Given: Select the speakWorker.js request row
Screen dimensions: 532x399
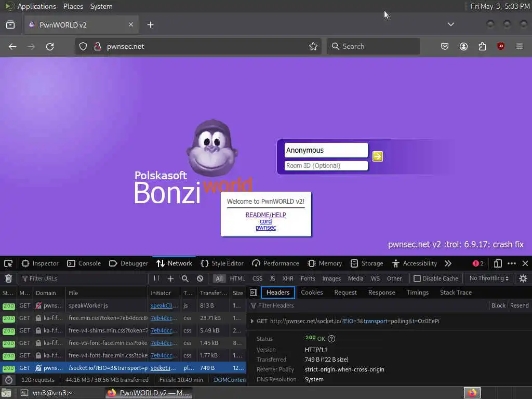Looking at the screenshot, I should (123, 305).
